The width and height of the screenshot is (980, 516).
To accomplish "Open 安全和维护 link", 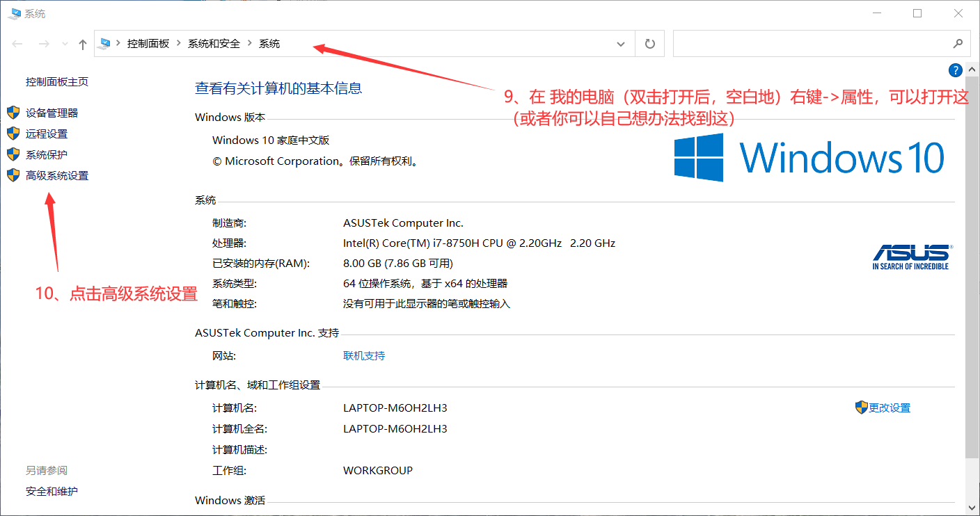I will 52,491.
